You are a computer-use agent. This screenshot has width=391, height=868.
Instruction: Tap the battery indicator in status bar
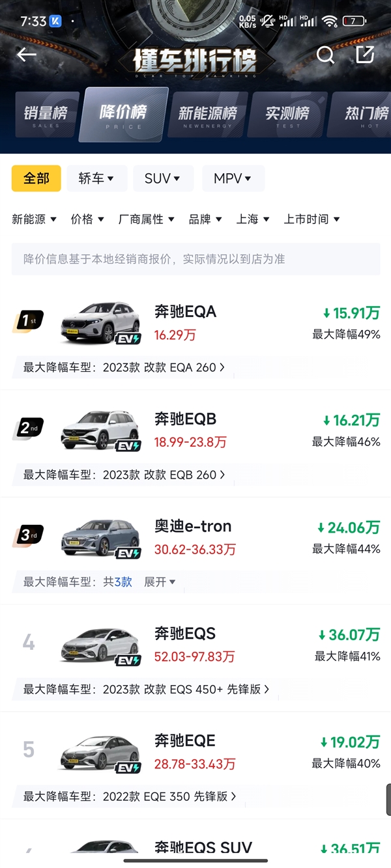pyautogui.click(x=353, y=21)
